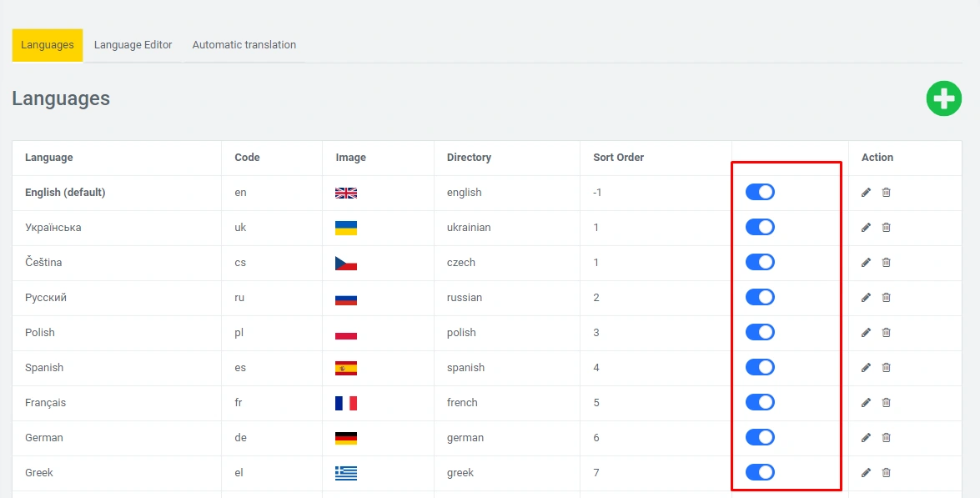Turn off the Greek language toggle
The width and height of the screenshot is (980, 498).
[x=760, y=473]
